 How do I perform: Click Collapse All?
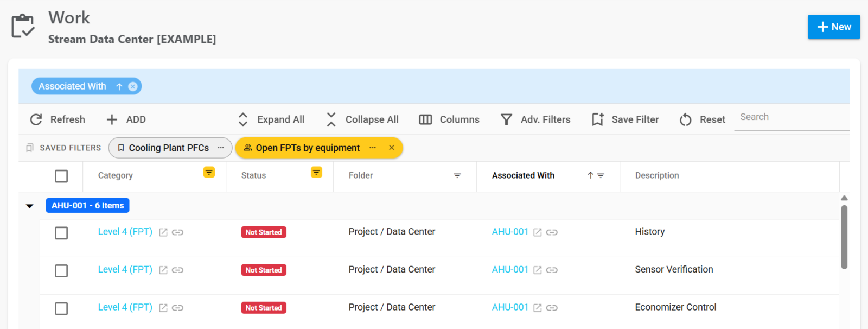pyautogui.click(x=362, y=119)
